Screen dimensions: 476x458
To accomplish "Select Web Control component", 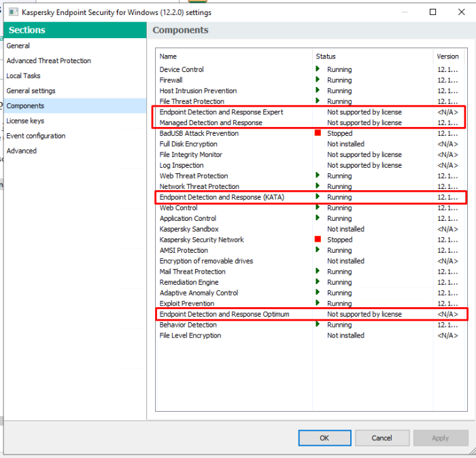I will 178,208.
